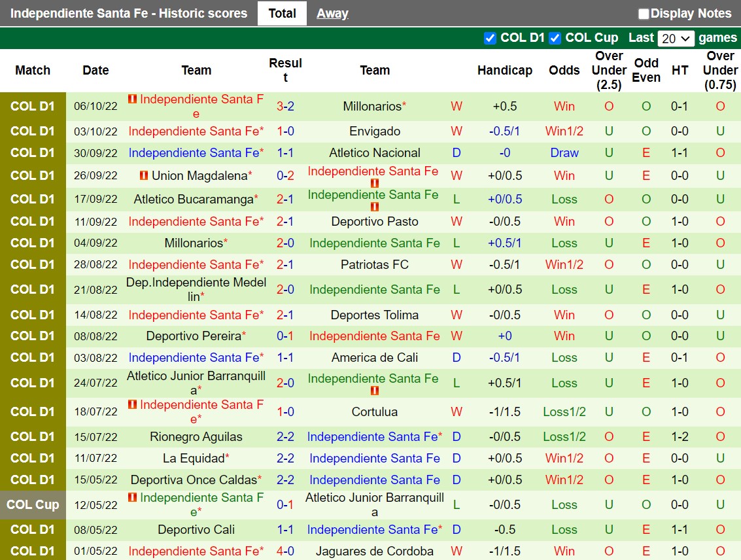
Task: Click red card icon beside 06/10/22 Santa Fe
Action: [x=132, y=99]
